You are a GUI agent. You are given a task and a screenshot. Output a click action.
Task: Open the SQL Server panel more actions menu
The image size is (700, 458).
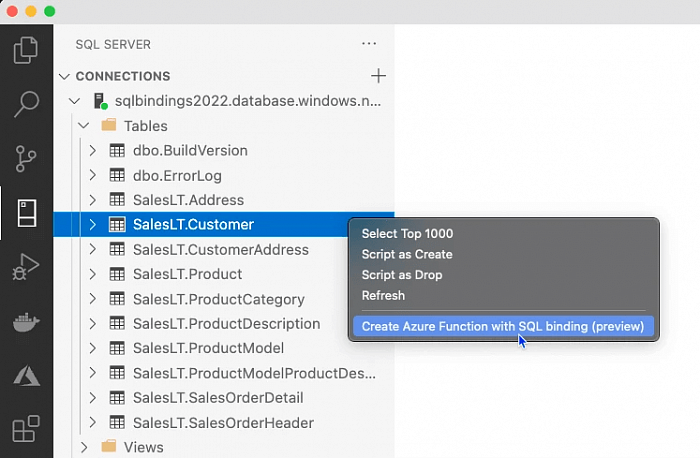click(369, 44)
